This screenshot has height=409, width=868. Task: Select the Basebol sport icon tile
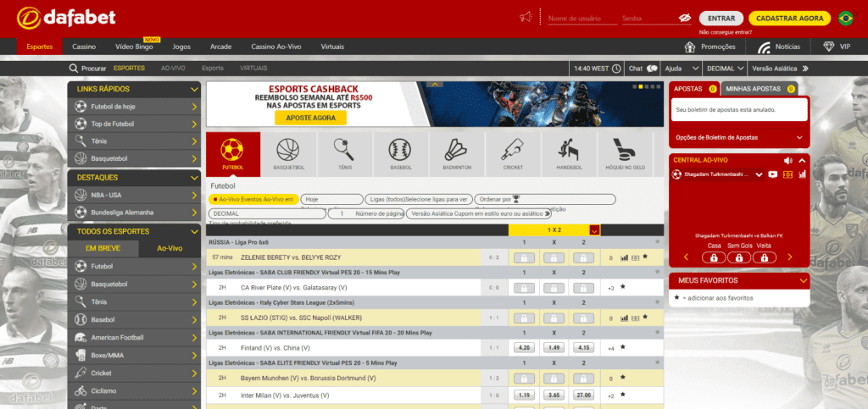pyautogui.click(x=400, y=154)
